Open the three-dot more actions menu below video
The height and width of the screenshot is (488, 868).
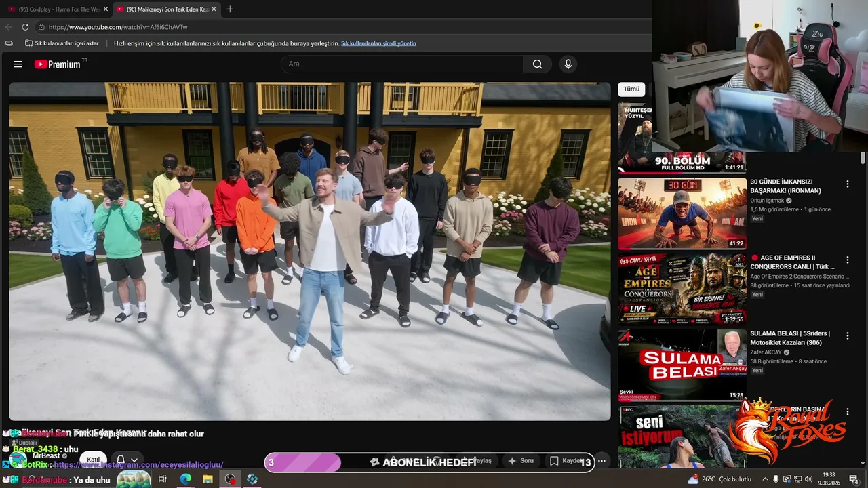[601, 461]
